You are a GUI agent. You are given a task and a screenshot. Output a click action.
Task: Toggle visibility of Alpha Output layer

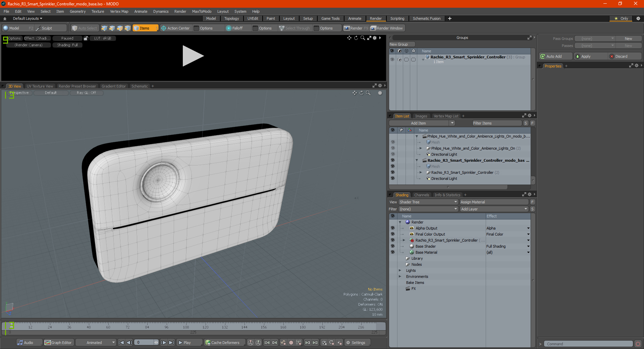(x=392, y=228)
